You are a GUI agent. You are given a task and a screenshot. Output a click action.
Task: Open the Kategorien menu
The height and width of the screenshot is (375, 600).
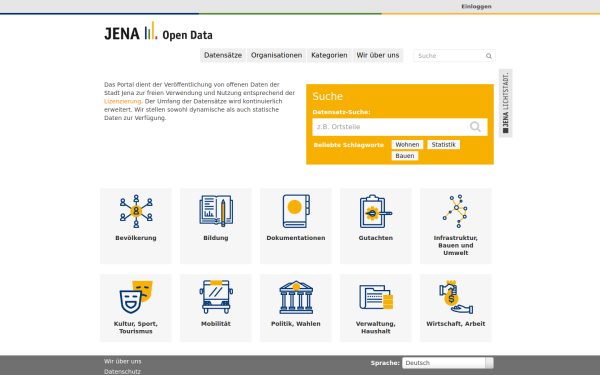pyautogui.click(x=329, y=55)
